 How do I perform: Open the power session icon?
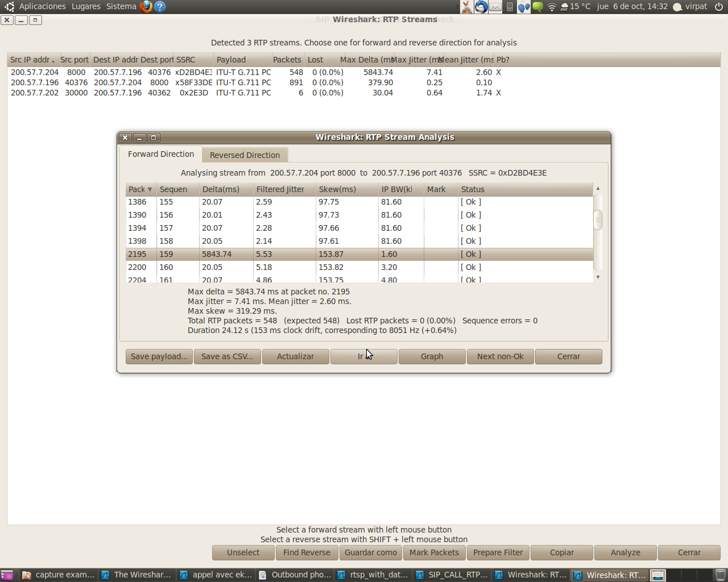tap(719, 7)
